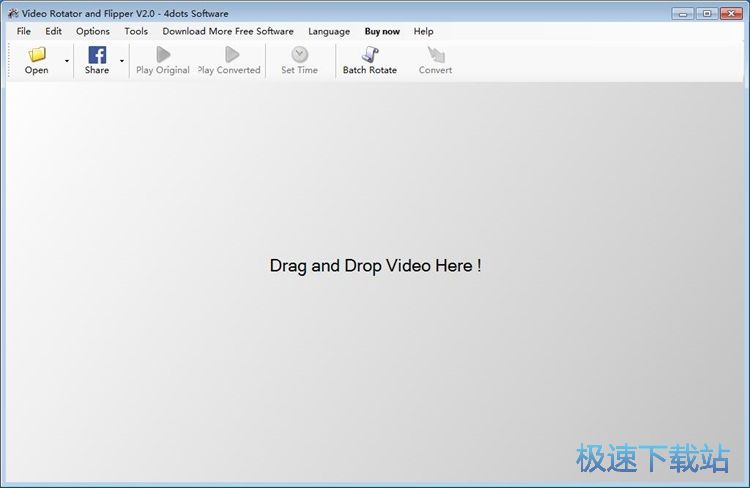
Task: Open the Edit menu
Action: point(54,31)
